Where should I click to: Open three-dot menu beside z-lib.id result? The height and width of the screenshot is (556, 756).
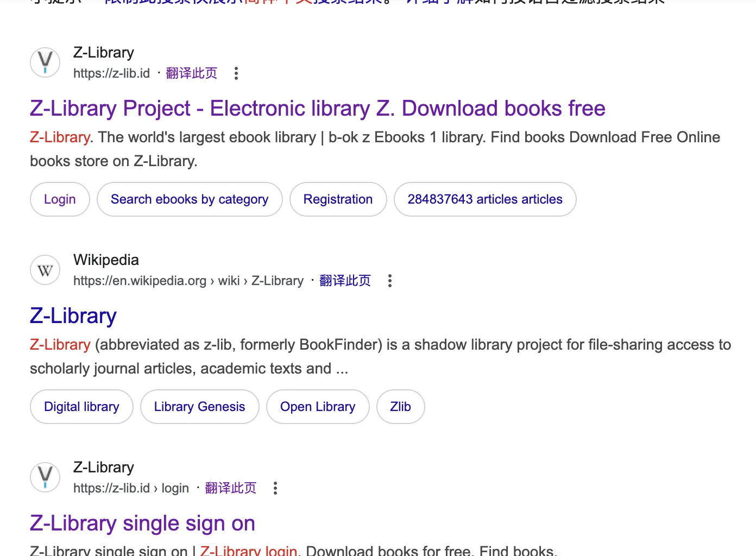pos(236,73)
